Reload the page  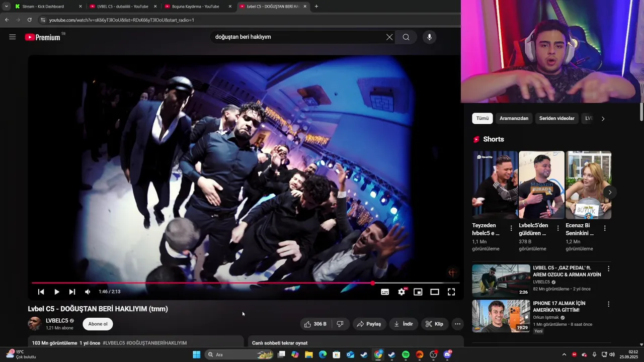(x=29, y=20)
